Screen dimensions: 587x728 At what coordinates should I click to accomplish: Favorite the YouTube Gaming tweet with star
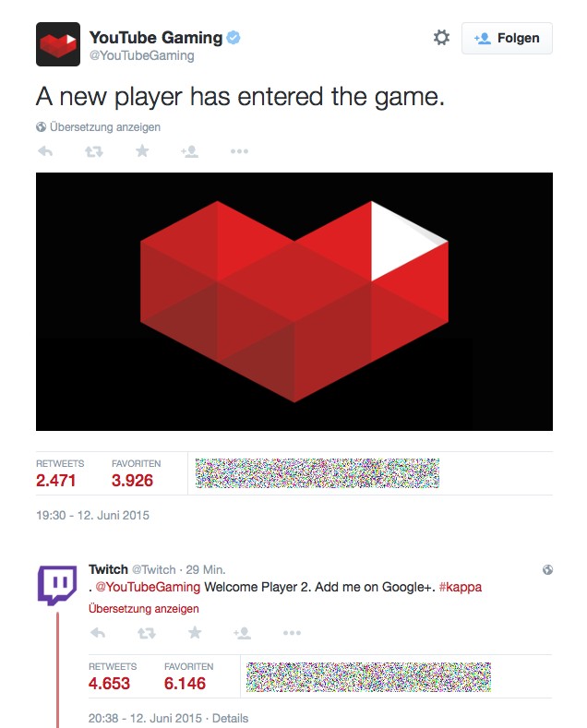142,151
